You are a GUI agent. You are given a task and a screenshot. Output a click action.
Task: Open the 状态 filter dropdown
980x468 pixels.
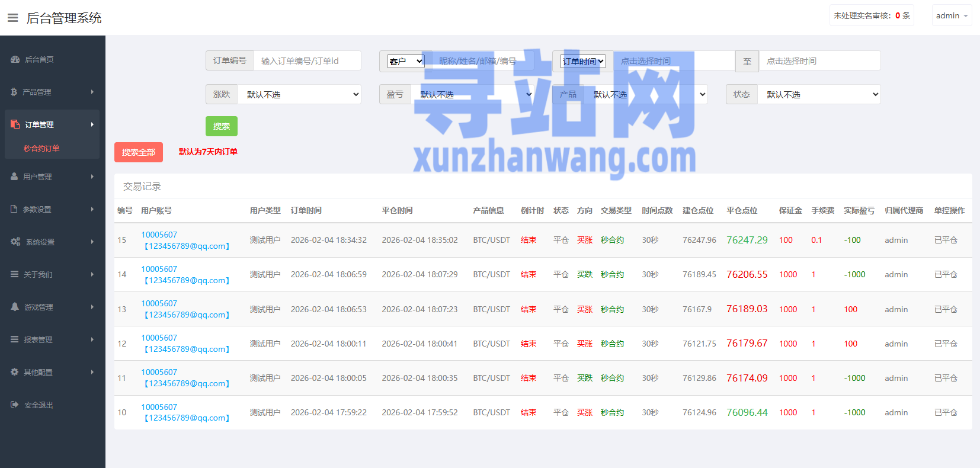(819, 95)
